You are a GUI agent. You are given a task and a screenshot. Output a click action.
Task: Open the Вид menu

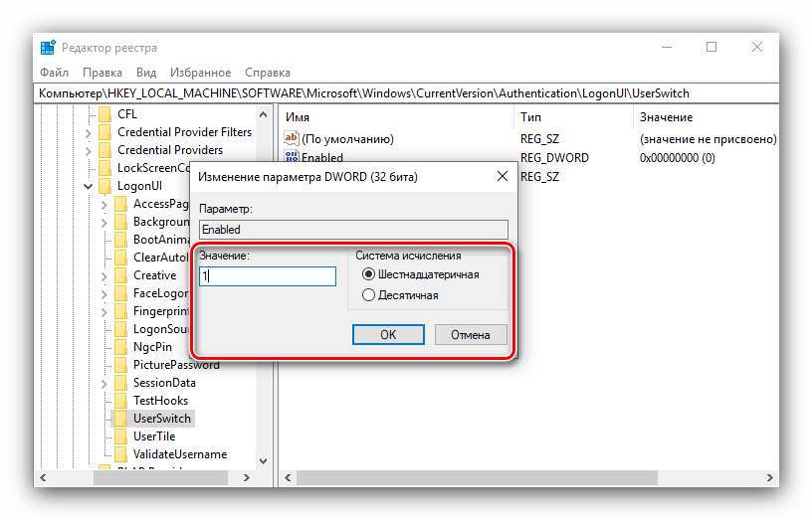[x=146, y=73]
